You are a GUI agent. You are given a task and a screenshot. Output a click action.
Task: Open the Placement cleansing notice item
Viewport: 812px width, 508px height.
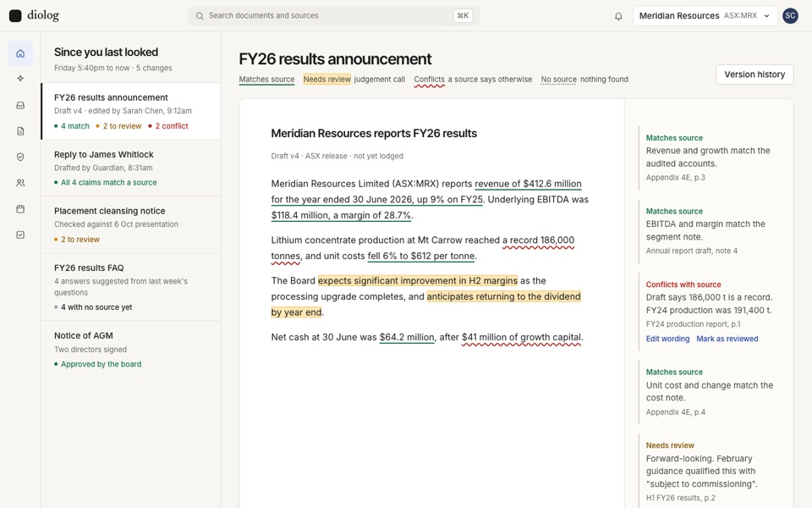[x=131, y=224]
